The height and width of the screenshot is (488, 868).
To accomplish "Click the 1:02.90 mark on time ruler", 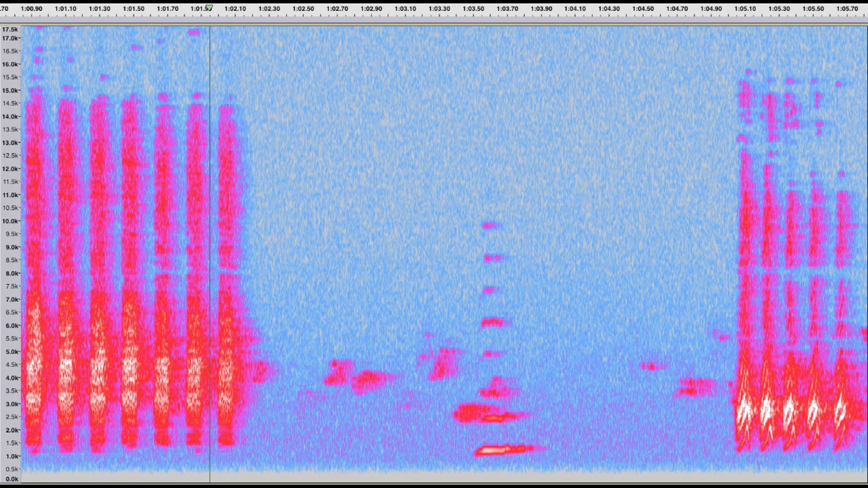I will [x=371, y=9].
